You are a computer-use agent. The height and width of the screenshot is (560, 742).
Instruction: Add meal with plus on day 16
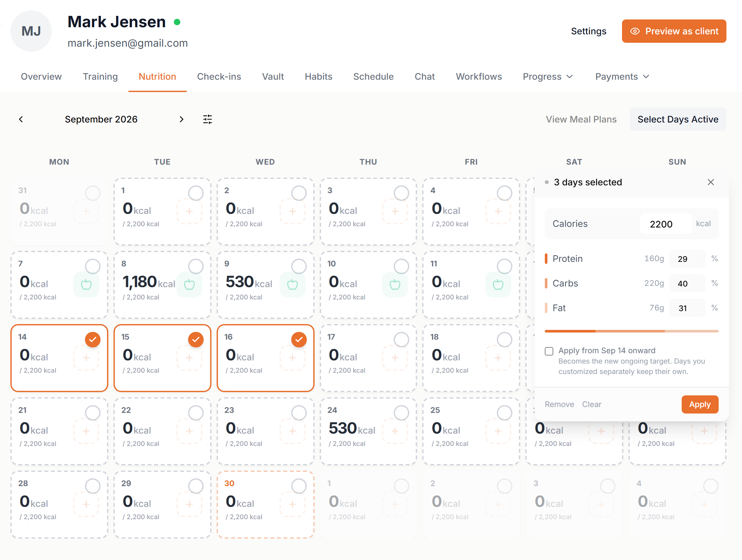click(x=292, y=357)
